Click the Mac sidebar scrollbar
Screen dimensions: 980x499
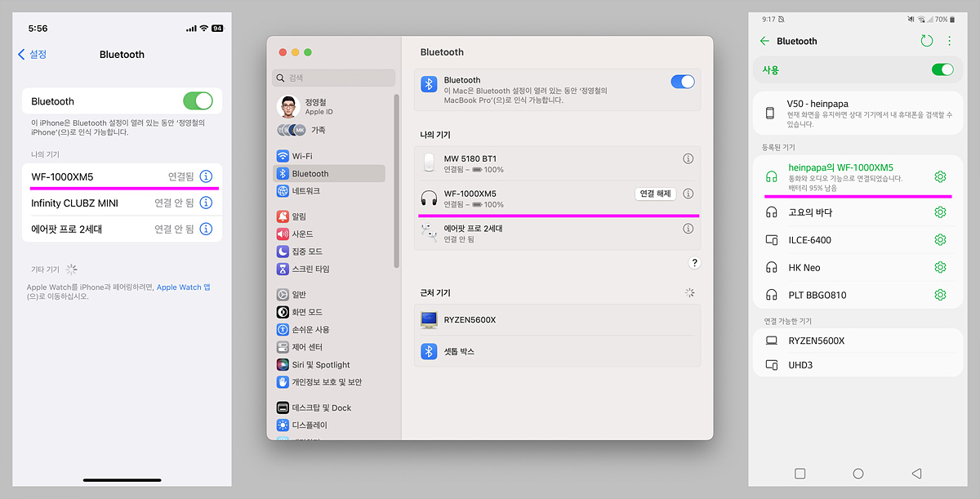point(397,181)
